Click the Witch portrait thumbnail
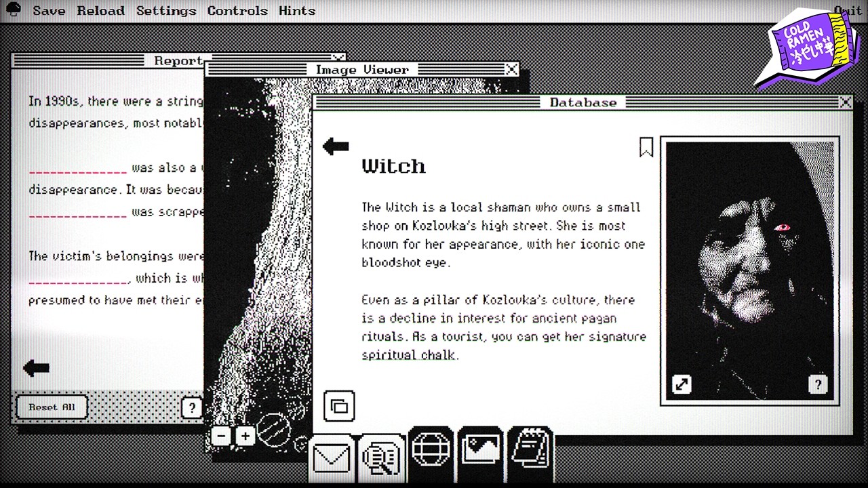Screen dimensions: 868x488 point(749,271)
